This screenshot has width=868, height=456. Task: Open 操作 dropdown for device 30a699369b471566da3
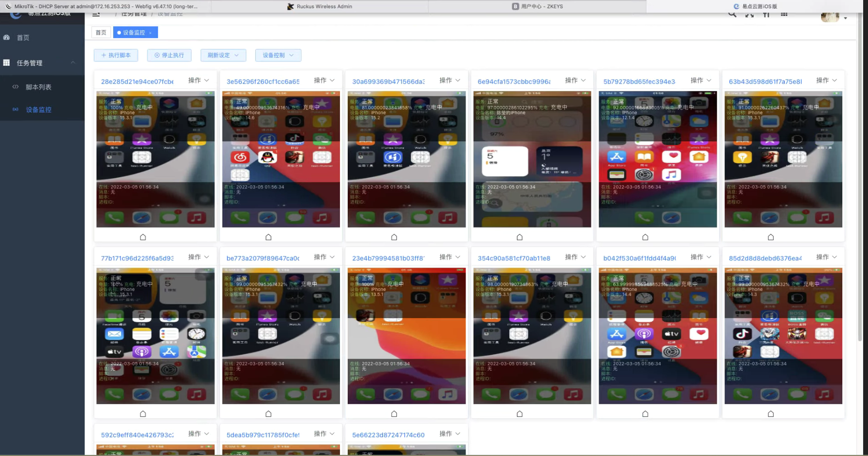click(450, 80)
